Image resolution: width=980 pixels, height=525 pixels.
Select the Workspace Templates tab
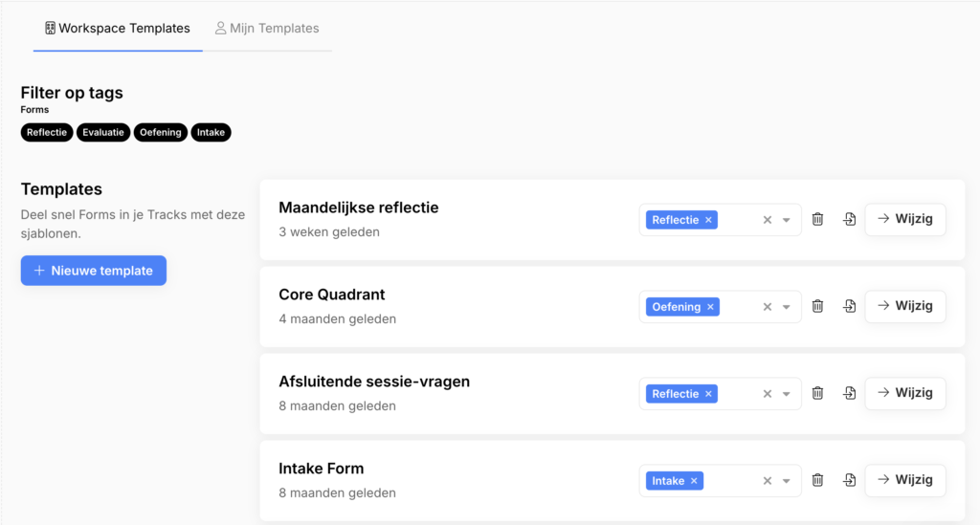click(x=118, y=28)
